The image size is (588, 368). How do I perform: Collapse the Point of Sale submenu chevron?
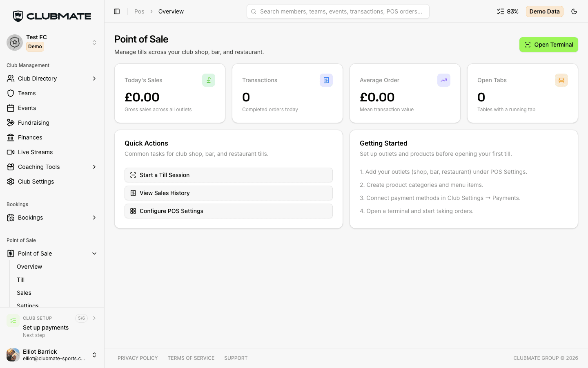click(94, 254)
